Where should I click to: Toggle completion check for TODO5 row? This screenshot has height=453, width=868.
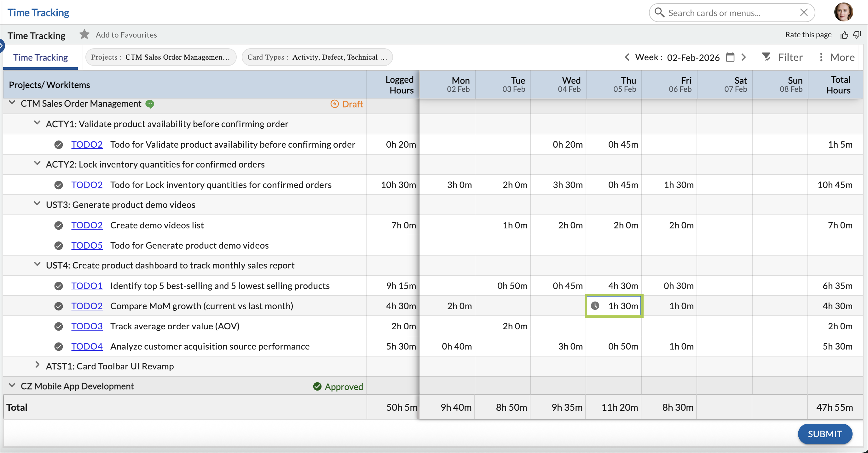click(x=59, y=245)
